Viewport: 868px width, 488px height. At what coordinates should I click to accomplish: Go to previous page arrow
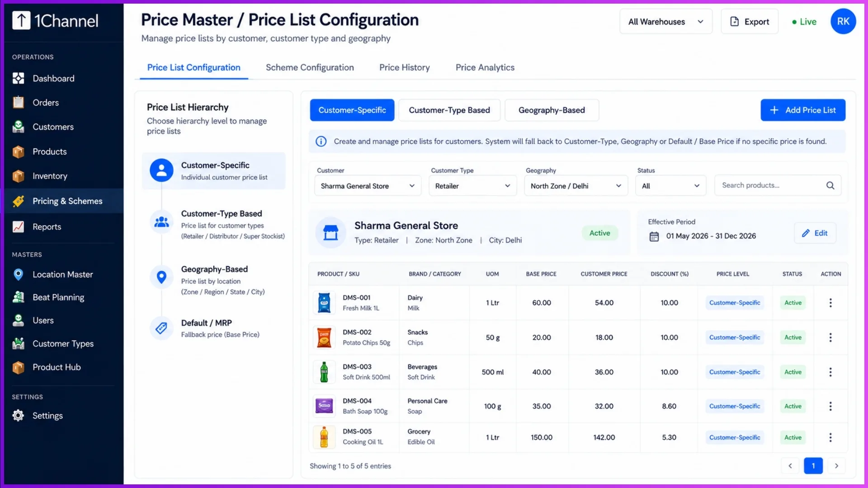[x=790, y=466]
